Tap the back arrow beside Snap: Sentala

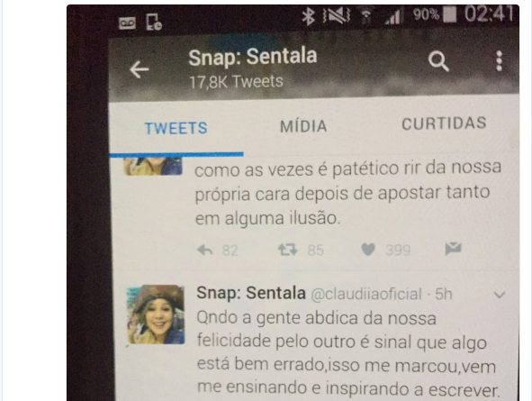click(x=140, y=69)
